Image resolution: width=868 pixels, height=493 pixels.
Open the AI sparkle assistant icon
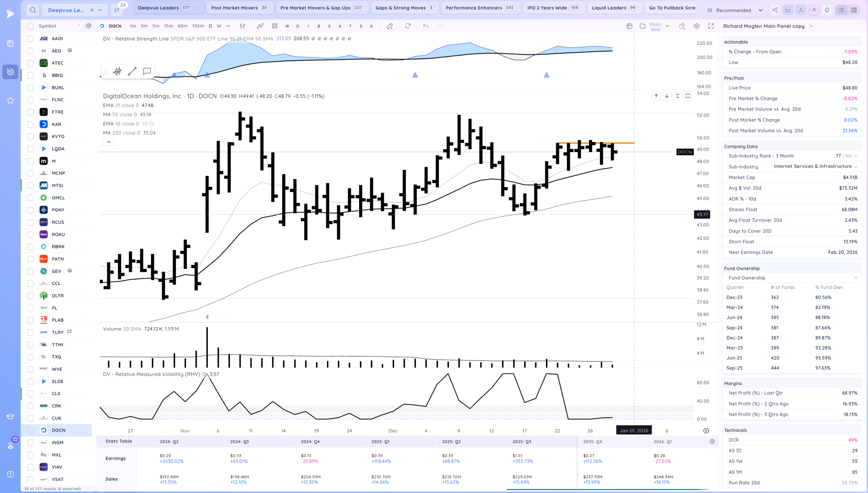(814, 10)
